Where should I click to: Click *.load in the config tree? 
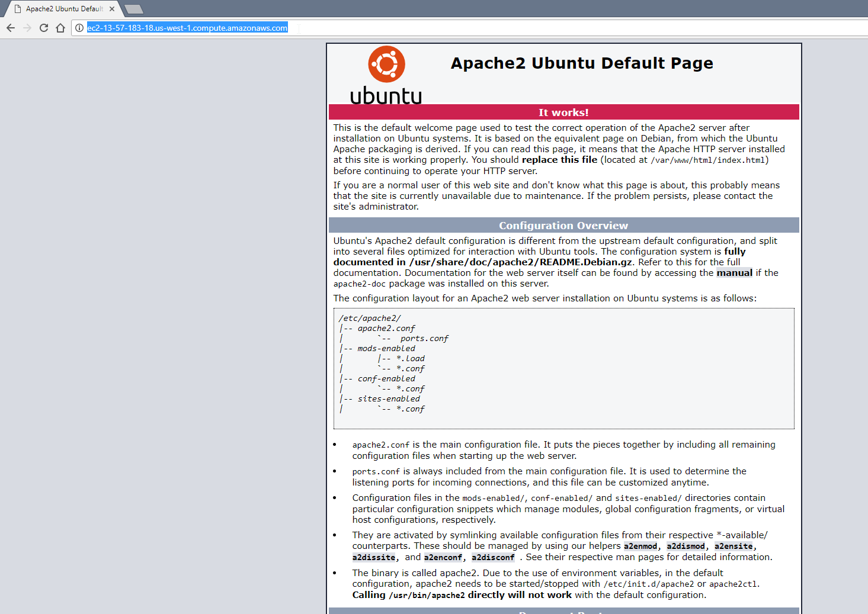tap(411, 359)
